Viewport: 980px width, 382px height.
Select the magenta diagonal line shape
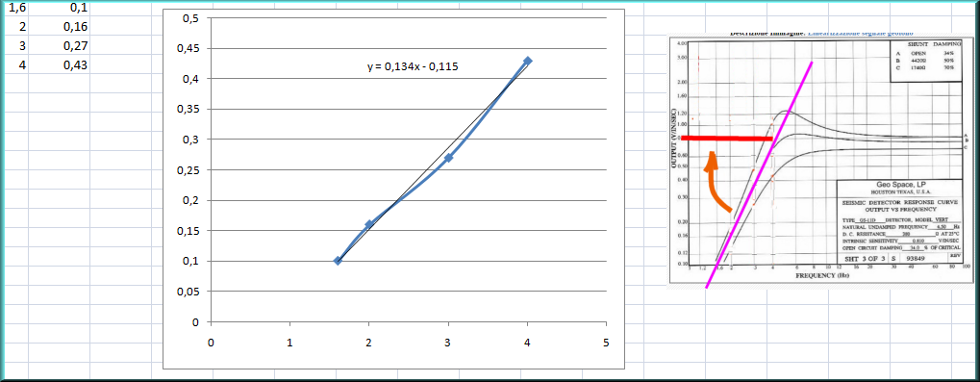(759, 175)
